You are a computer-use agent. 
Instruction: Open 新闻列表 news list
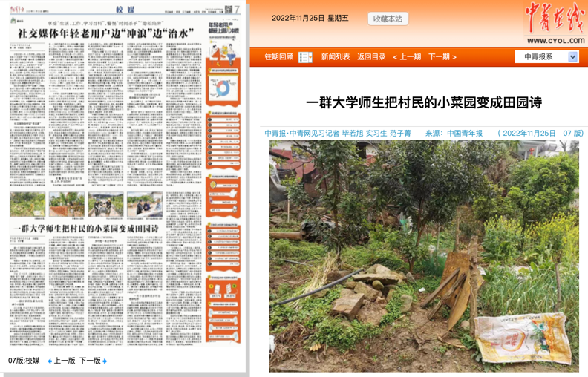(x=335, y=57)
